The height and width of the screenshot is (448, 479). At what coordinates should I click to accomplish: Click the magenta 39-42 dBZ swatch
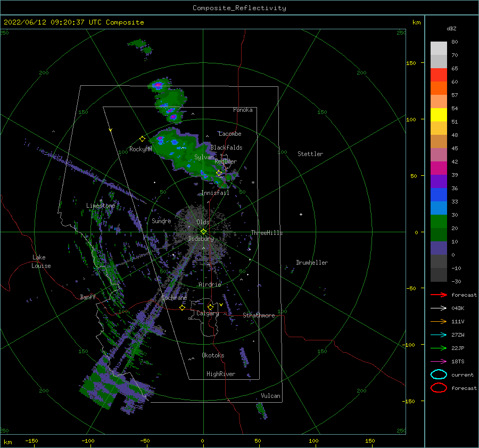point(439,168)
